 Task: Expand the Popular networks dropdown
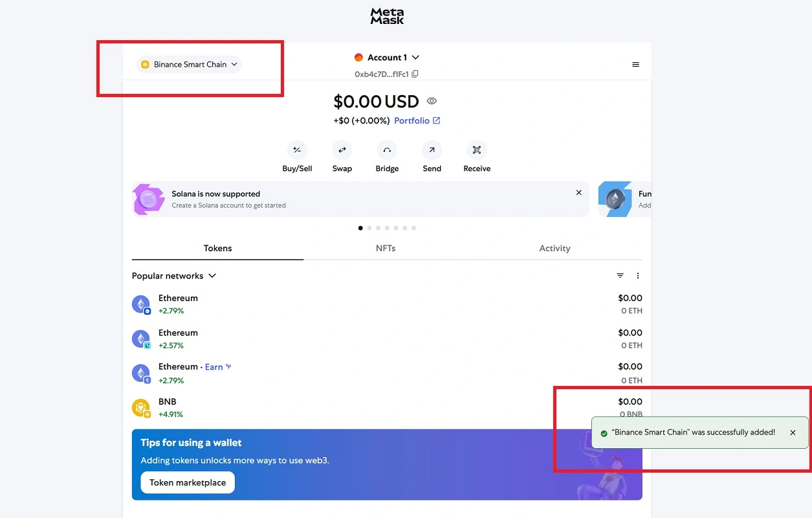point(174,276)
